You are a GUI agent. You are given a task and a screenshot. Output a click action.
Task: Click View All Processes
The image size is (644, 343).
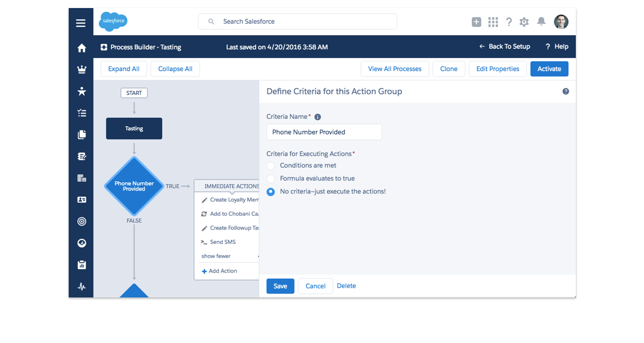pos(394,69)
